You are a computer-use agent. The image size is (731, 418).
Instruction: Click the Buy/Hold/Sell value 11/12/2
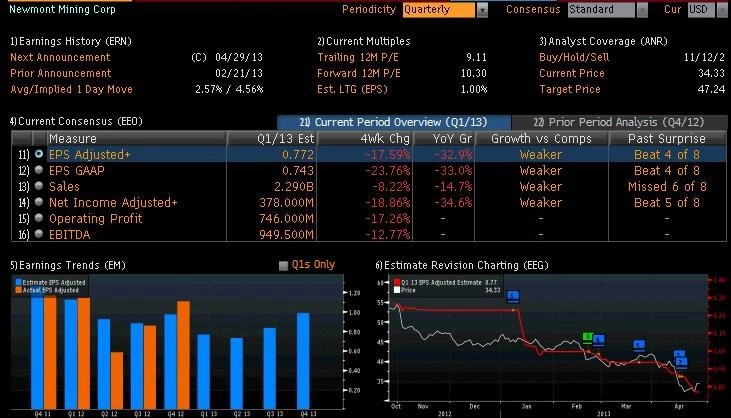click(704, 57)
